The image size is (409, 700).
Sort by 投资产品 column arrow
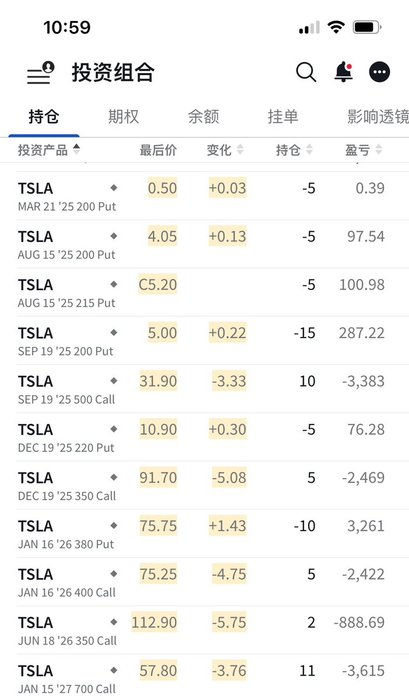click(x=76, y=150)
